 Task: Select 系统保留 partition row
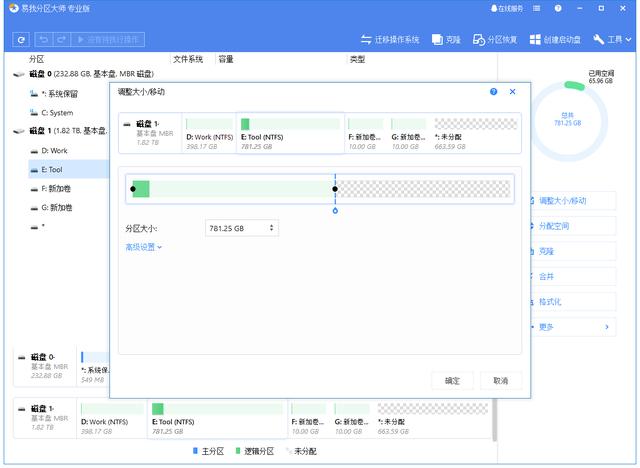click(x=59, y=94)
